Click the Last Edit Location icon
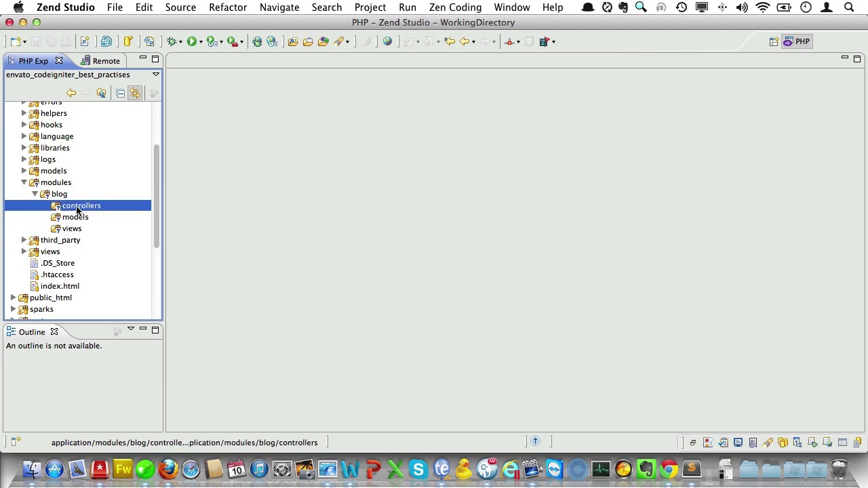This screenshot has height=488, width=868. point(449,41)
